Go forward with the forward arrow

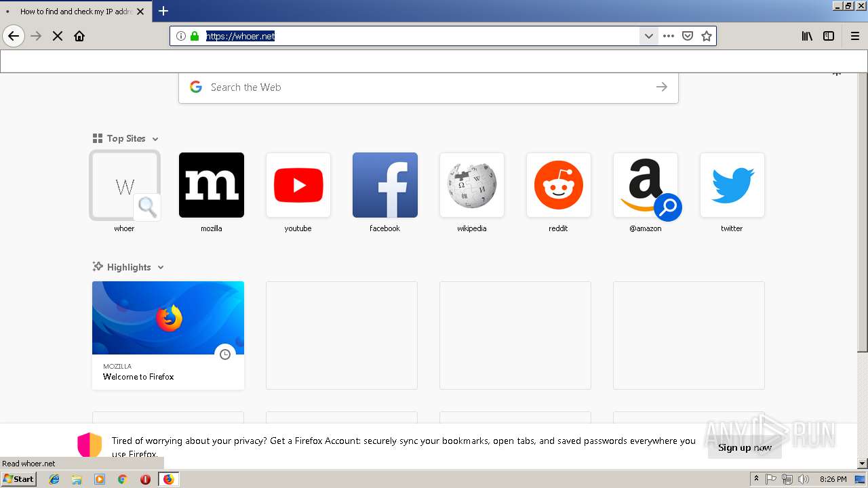pos(36,36)
